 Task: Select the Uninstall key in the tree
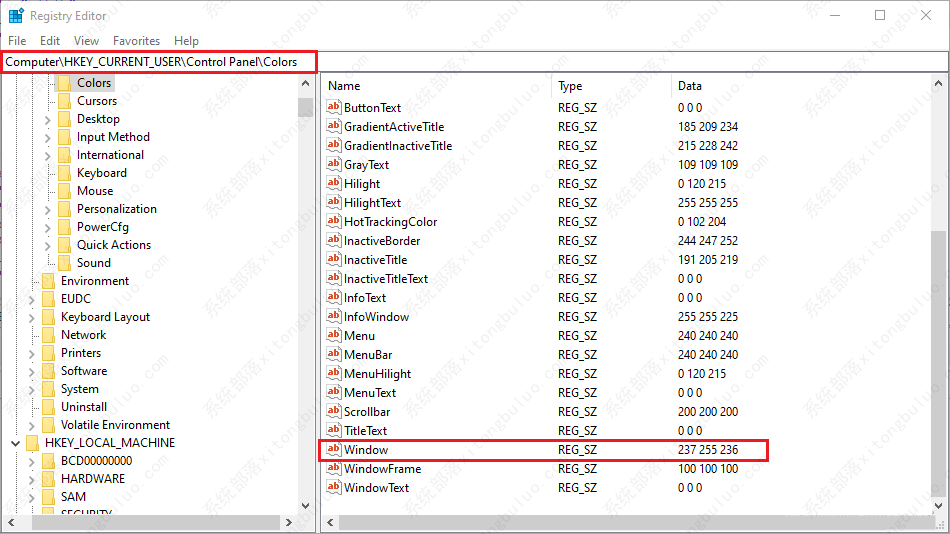point(84,407)
